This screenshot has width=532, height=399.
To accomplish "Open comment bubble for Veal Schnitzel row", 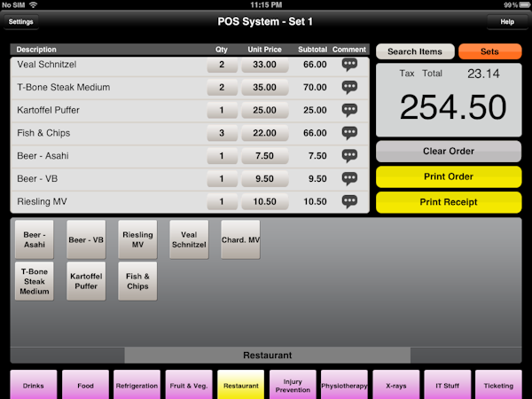I will pyautogui.click(x=349, y=65).
